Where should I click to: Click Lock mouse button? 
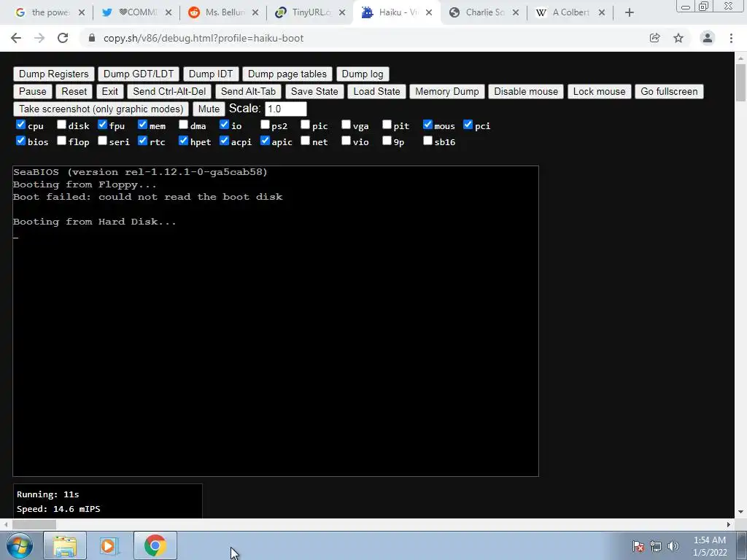coord(600,91)
